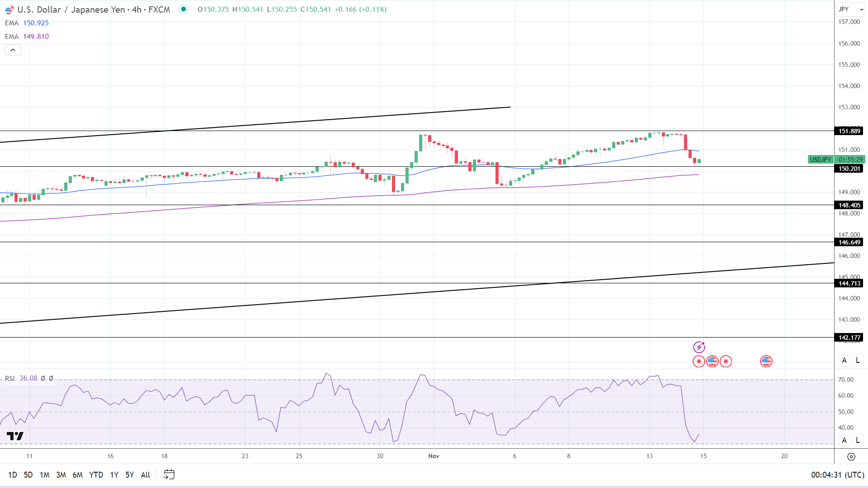
Task: Click the 144.713 horizontal line price label
Action: (x=849, y=283)
